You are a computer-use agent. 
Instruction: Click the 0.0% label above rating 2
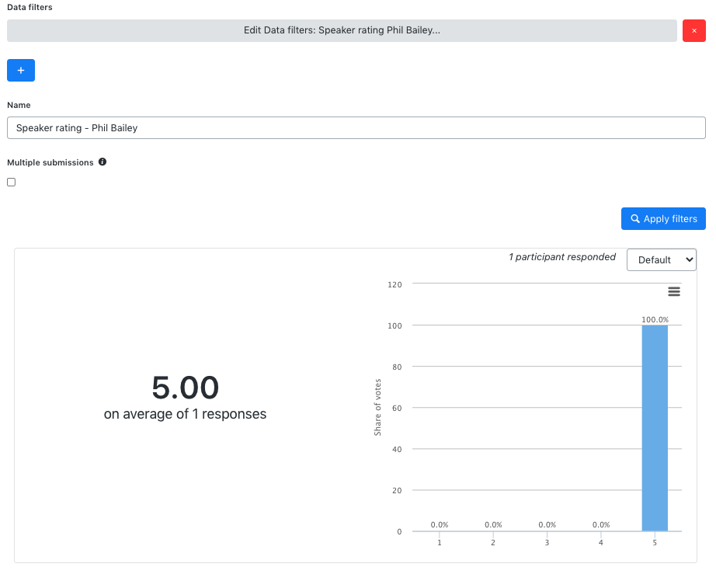tap(493, 525)
